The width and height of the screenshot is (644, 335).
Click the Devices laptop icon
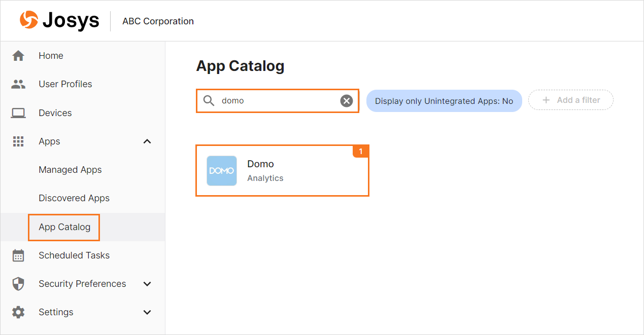(18, 113)
